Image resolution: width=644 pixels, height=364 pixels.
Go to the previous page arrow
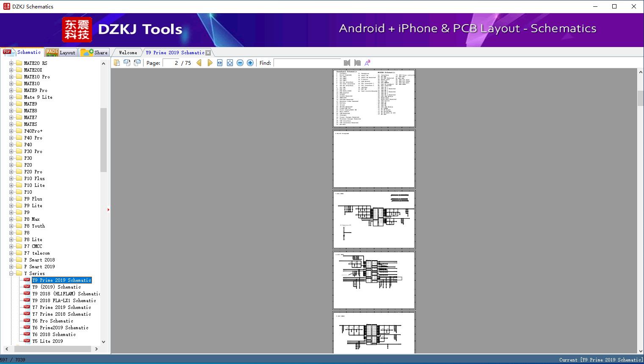tap(199, 63)
